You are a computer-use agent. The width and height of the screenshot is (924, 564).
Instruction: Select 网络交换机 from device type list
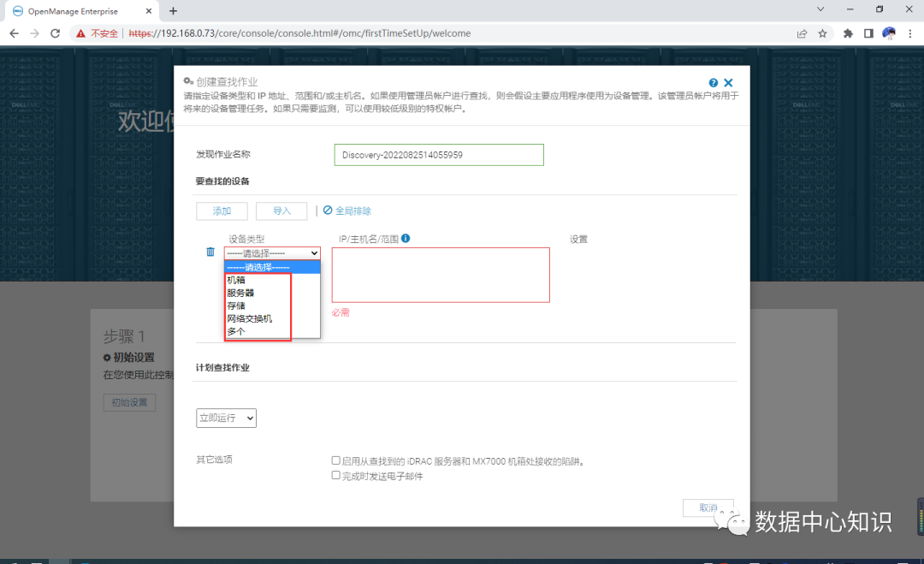click(272, 319)
